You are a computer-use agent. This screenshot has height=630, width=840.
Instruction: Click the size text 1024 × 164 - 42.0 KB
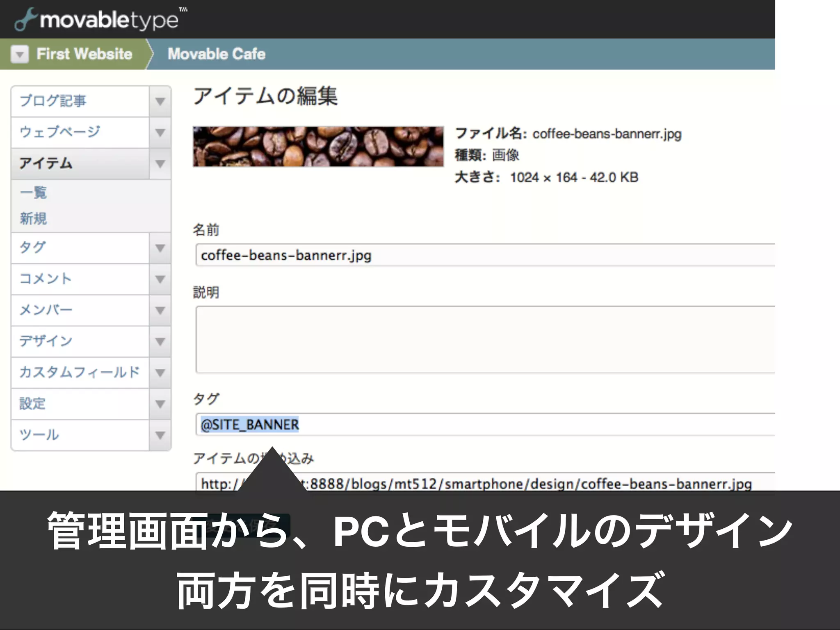574,177
